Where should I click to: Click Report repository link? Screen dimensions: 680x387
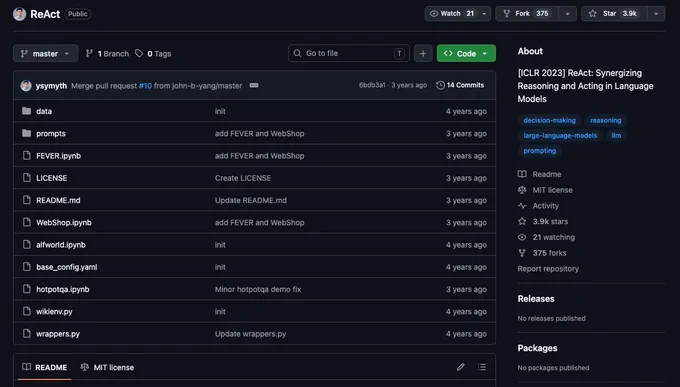[548, 269]
